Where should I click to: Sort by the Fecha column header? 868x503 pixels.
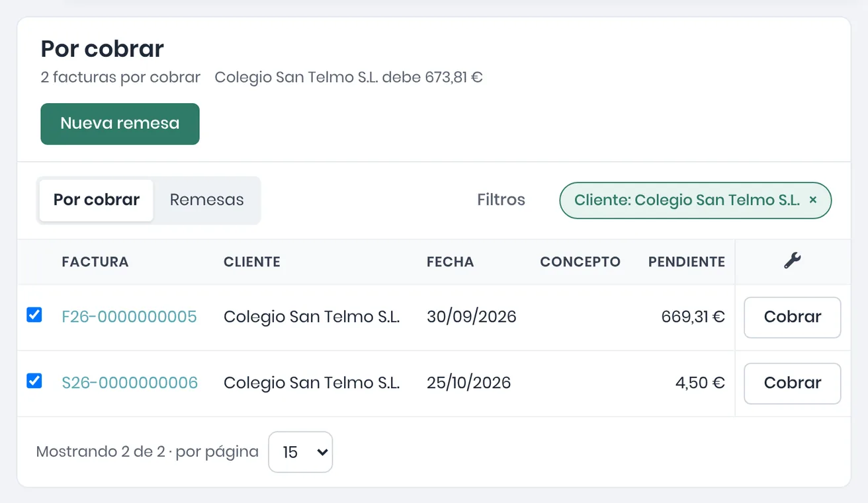tap(450, 262)
